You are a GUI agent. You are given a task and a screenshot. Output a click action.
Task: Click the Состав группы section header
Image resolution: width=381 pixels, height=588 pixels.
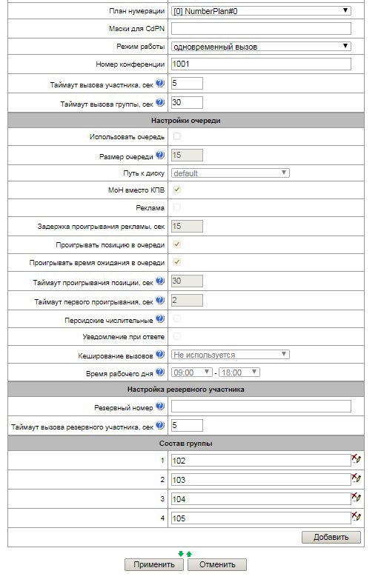(x=186, y=444)
